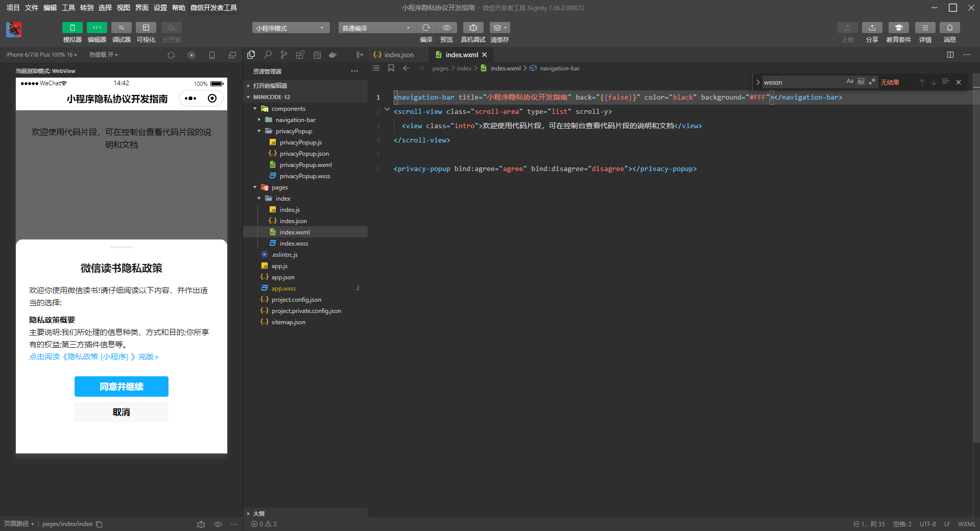Image resolution: width=980 pixels, height=531 pixels.
Task: Close the find widget
Action: [959, 82]
